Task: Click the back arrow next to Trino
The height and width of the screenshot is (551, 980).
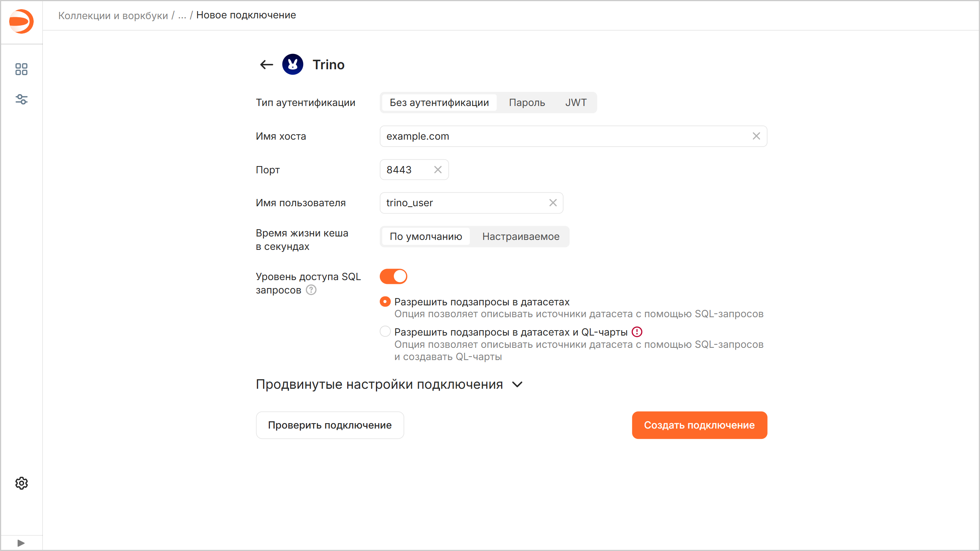Action: point(266,65)
